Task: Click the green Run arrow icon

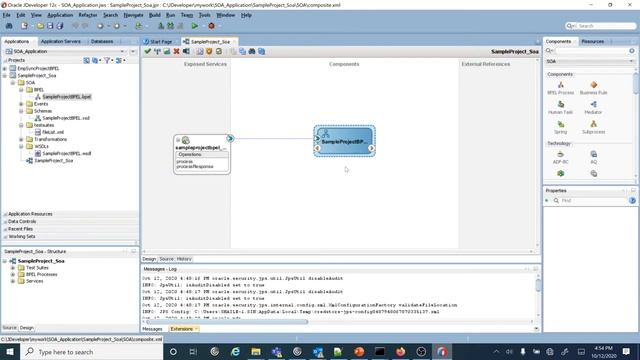Action: (195, 26)
